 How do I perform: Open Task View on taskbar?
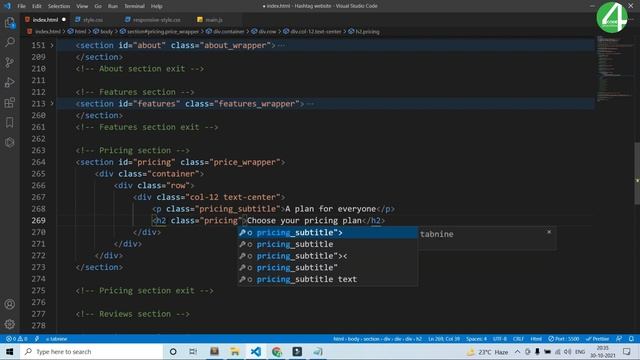point(193,351)
